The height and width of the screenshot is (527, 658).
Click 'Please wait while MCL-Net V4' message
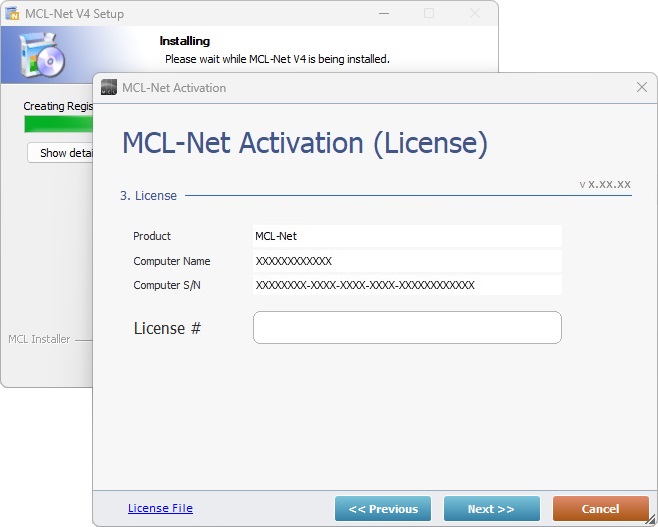(x=277, y=59)
